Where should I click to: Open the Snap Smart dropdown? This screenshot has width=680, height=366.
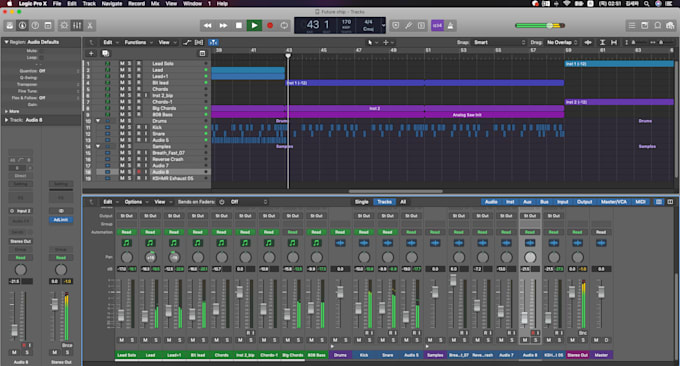coord(499,42)
